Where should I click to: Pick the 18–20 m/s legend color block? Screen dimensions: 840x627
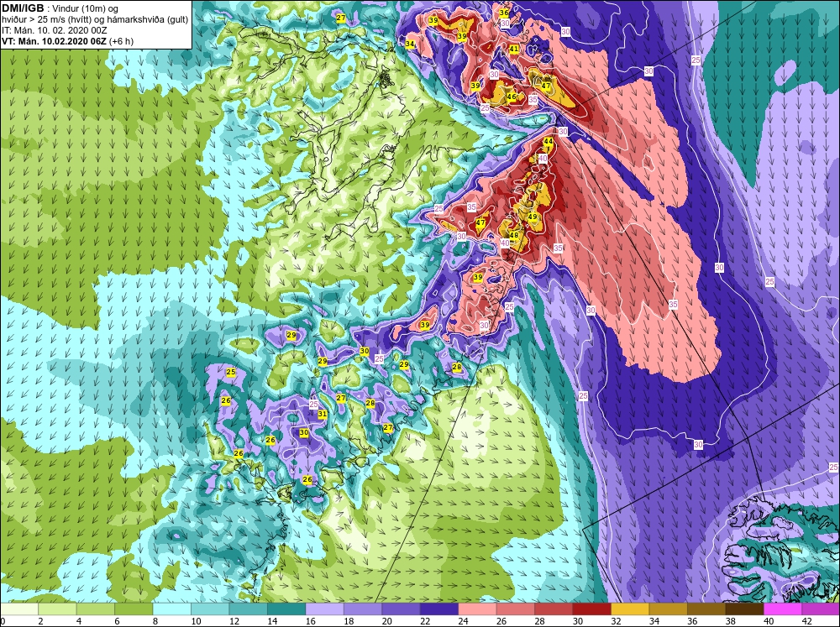pos(363,609)
